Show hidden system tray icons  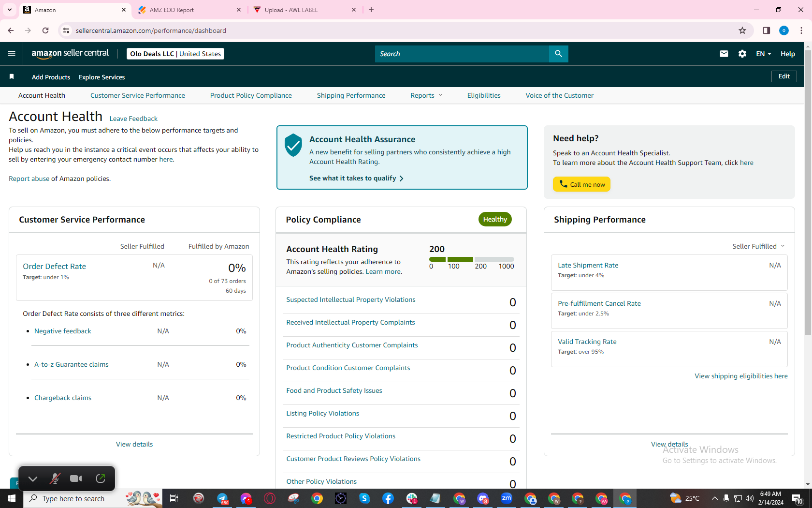coord(714,498)
